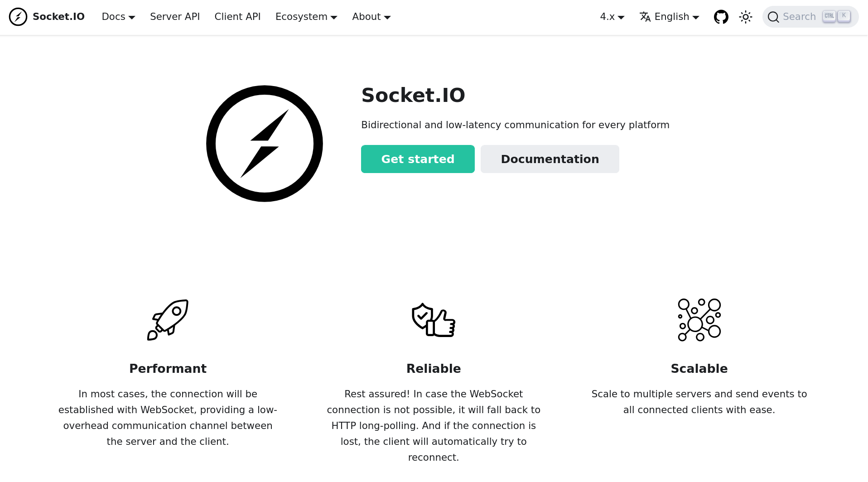
Task: Click the search magnifier icon
Action: 773,17
